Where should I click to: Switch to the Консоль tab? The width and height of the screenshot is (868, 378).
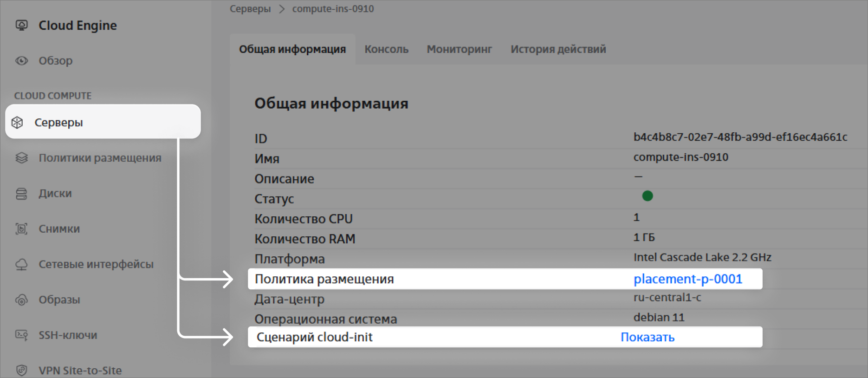[x=386, y=49]
